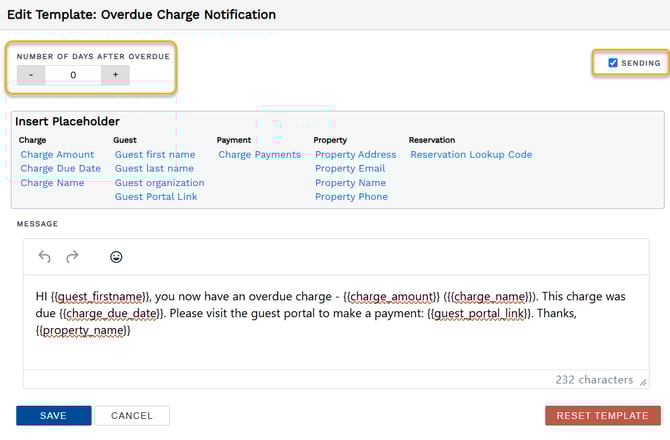Insert Charge Due Date placeholder
Image resolution: width=670 pixels, height=440 pixels.
[60, 169]
